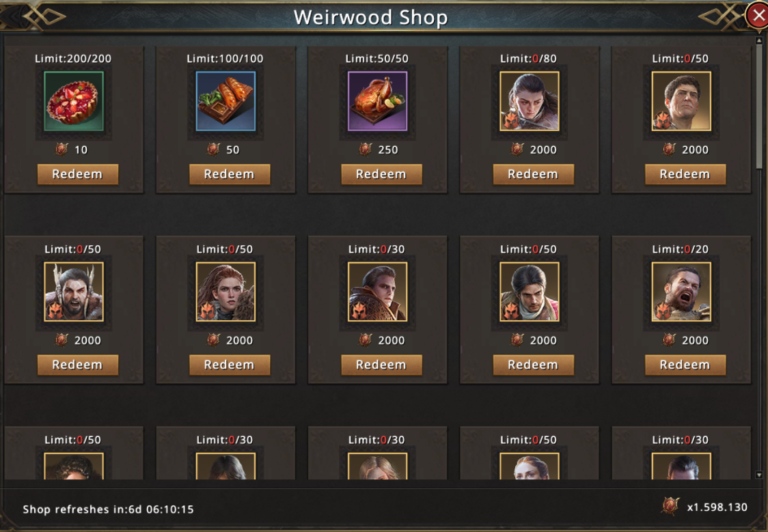Select the blonde woman portrait in the bottom row

click(377, 466)
